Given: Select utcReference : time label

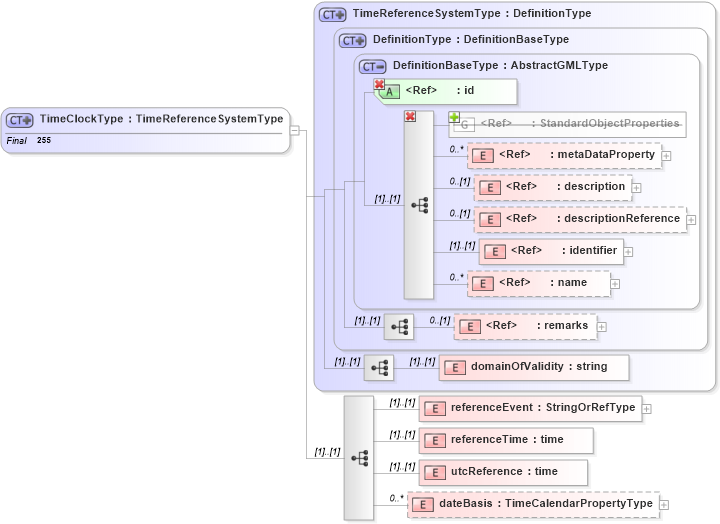Looking at the screenshot, I should (x=504, y=471).
